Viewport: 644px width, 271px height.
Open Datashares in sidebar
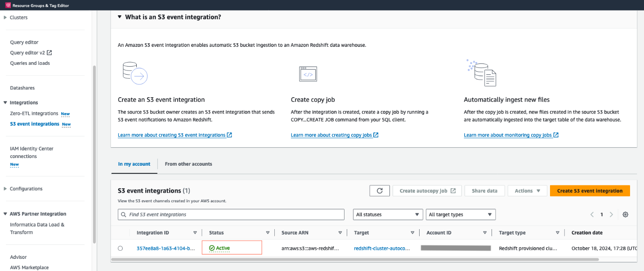click(22, 88)
